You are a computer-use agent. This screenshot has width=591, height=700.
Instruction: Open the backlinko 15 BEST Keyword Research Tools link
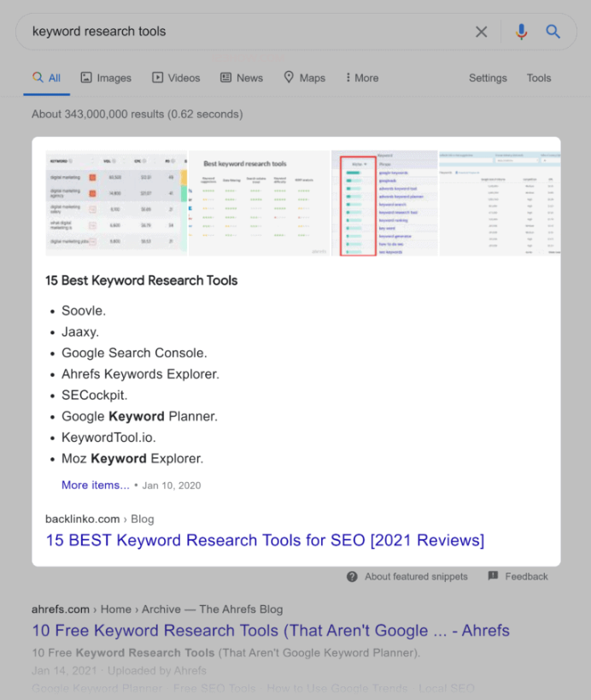pos(265,540)
